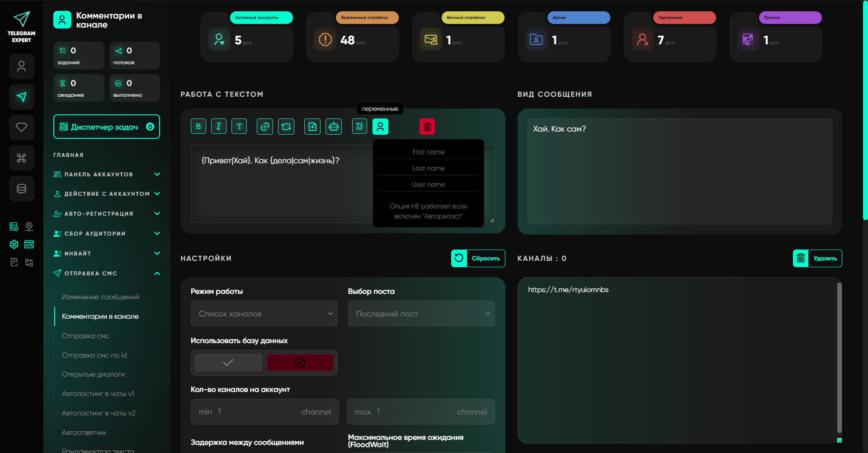
Task: Click the diamond icon in left sidebar
Action: pyautogui.click(x=21, y=127)
